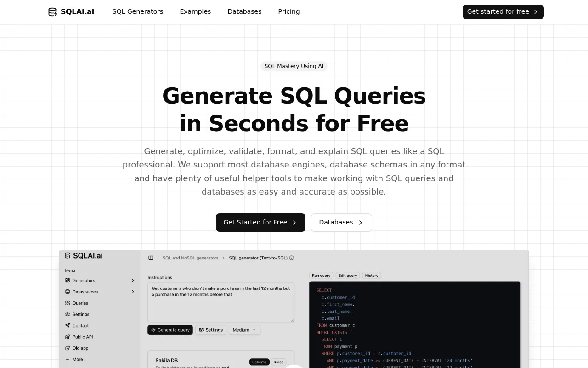Focus the Instructions text area

(x=221, y=302)
